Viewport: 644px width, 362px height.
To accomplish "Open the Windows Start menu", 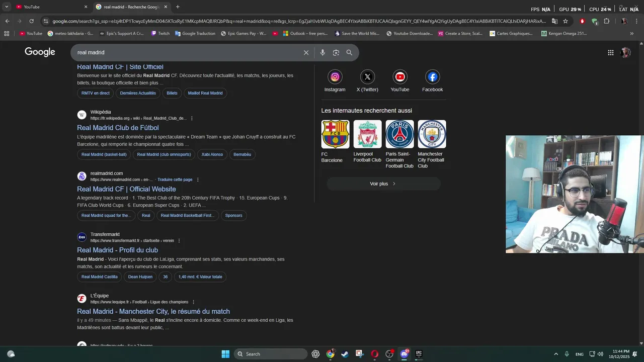I will click(225, 354).
